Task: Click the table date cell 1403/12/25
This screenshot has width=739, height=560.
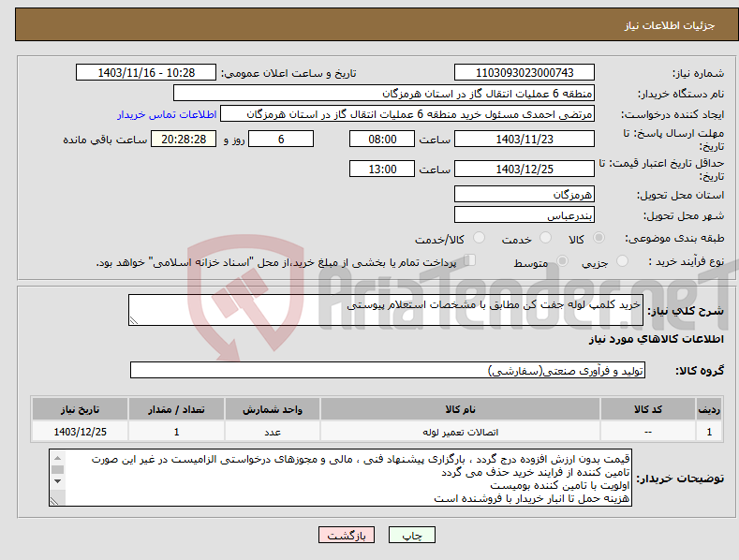Action: [81, 432]
